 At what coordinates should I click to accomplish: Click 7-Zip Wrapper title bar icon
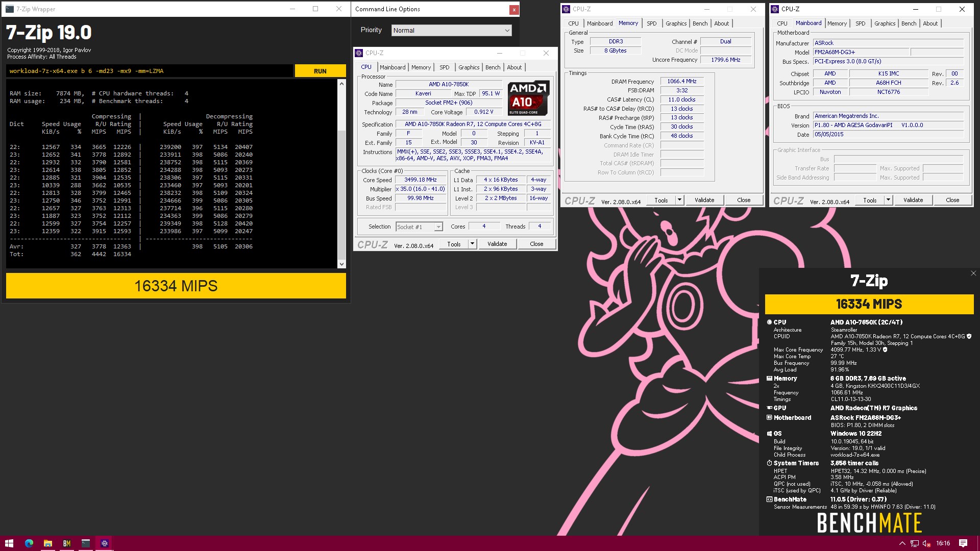point(10,9)
